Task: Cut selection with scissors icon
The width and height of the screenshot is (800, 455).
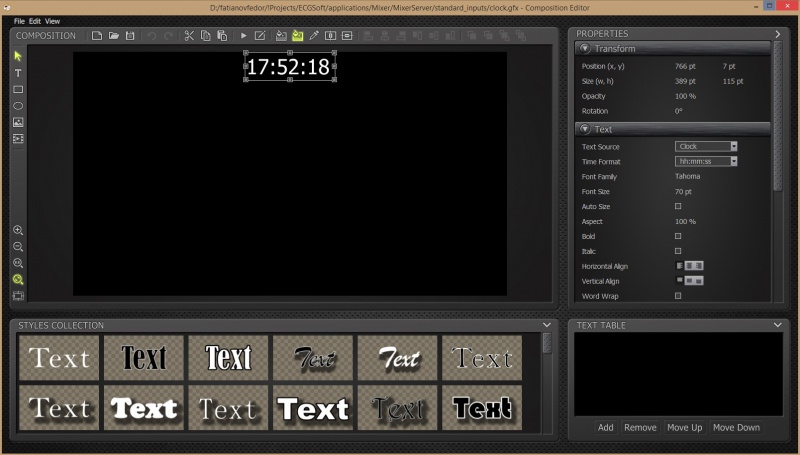Action: [x=189, y=36]
